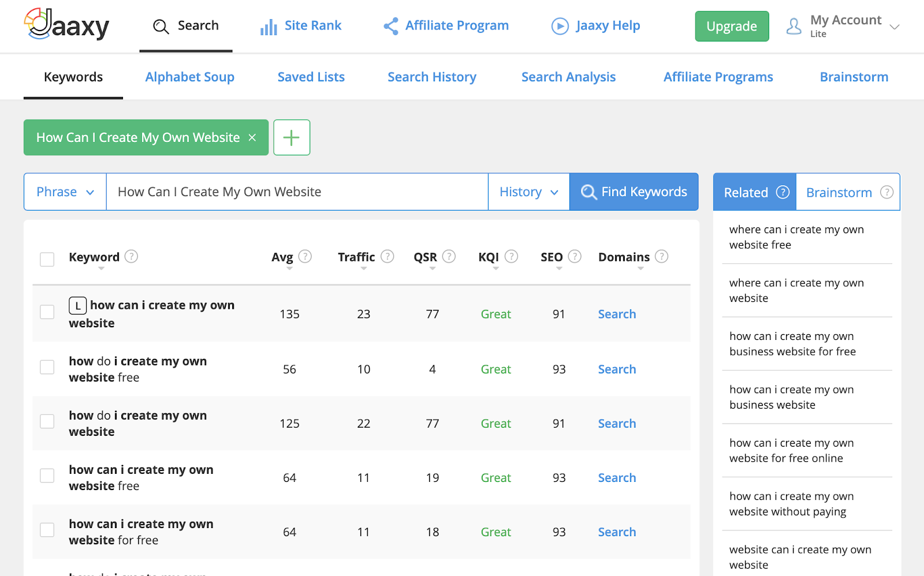Click the QSR column help icon

[x=449, y=256]
